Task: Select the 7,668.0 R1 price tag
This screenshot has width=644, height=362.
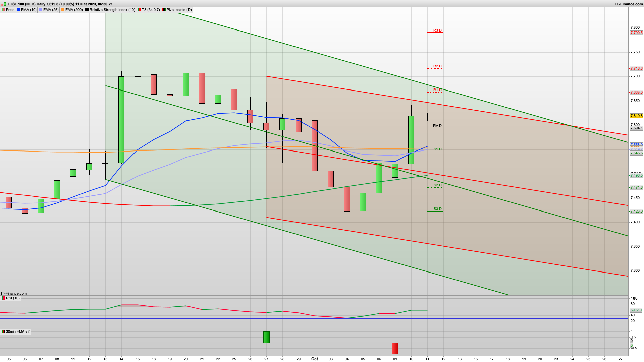Action: (636, 93)
